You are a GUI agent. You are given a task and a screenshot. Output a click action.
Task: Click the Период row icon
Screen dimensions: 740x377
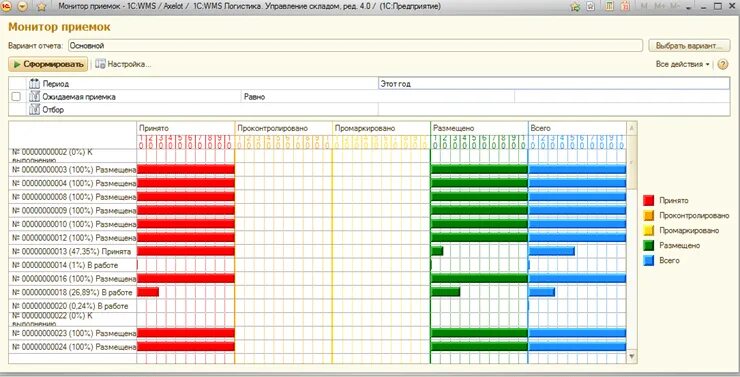click(x=34, y=84)
